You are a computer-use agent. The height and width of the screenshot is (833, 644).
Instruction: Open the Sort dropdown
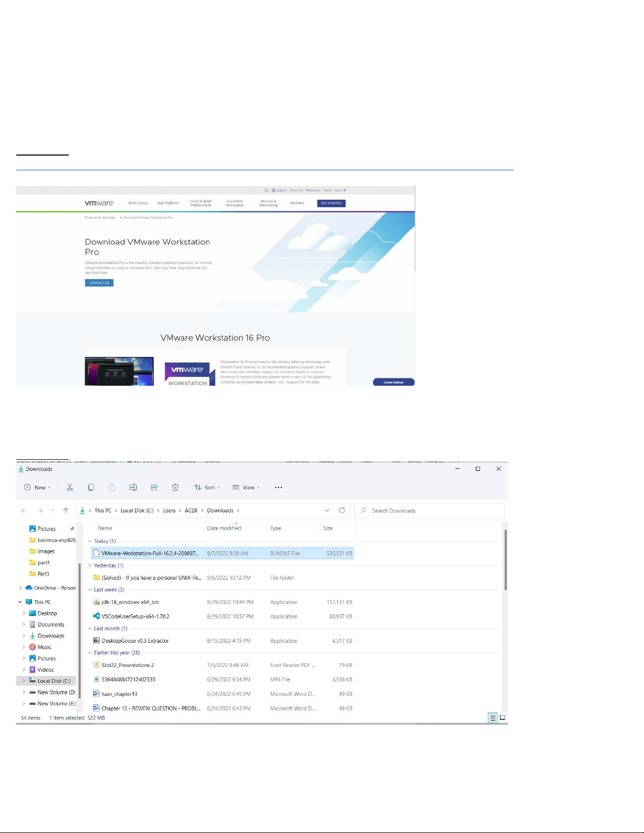[x=207, y=487]
